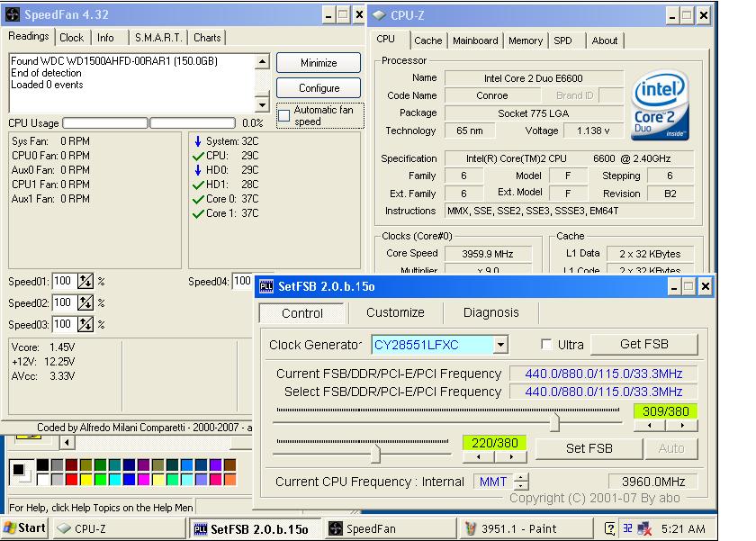Select the yellow swatch in Paint palette
This screenshot has width=756, height=541.
point(85,479)
